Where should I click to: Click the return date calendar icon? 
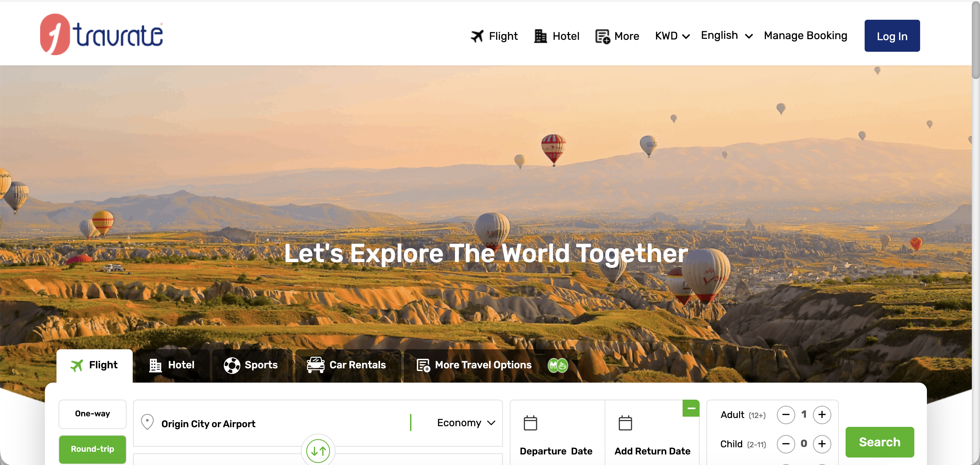point(625,423)
